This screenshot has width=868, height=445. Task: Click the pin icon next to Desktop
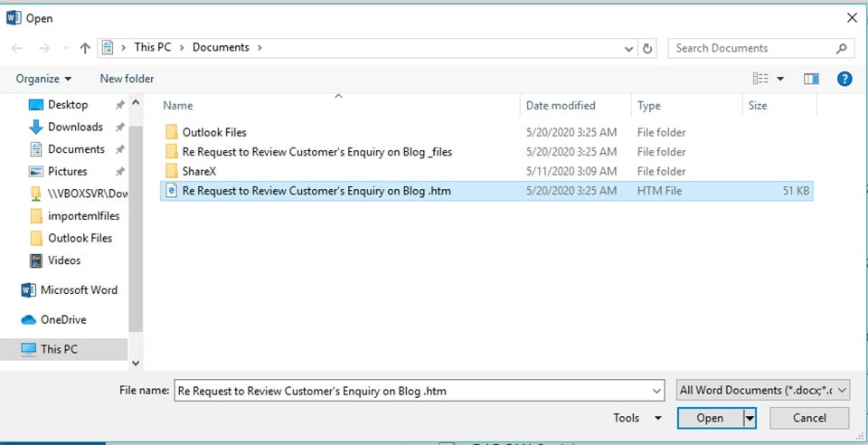coord(119,105)
